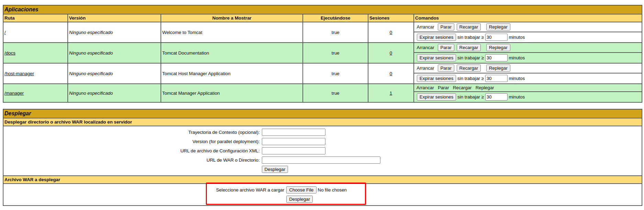Click 'No file chosen' text
This screenshot has width=644, height=210.
tap(332, 190)
